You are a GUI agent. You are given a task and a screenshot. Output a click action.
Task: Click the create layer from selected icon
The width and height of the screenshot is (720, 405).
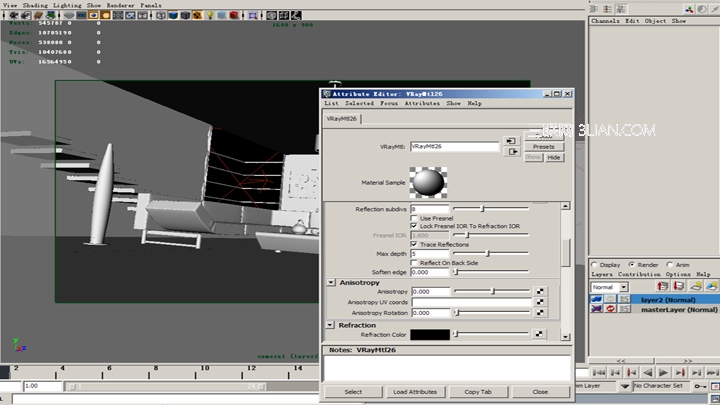point(712,287)
